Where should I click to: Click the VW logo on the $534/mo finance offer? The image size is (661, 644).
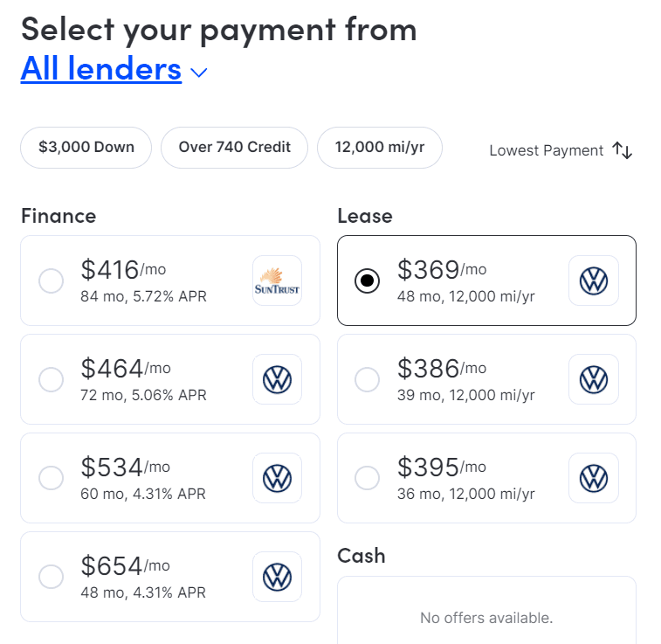pyautogui.click(x=277, y=478)
